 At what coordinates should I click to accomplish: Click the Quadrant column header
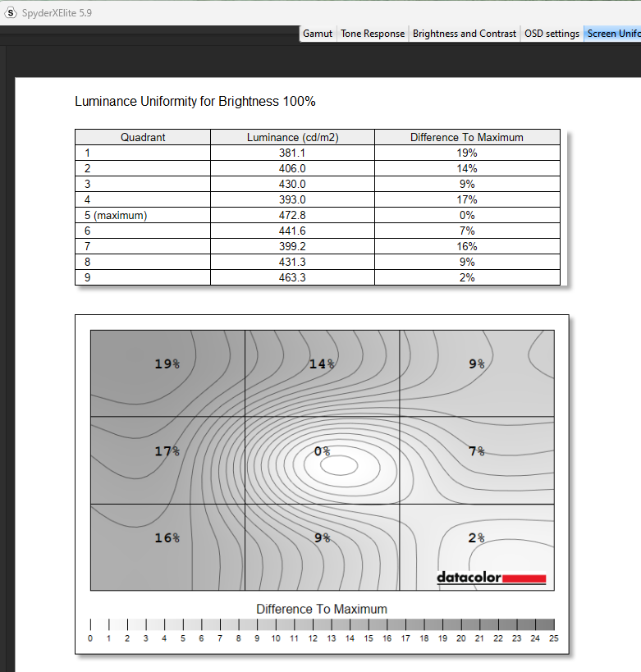143,137
